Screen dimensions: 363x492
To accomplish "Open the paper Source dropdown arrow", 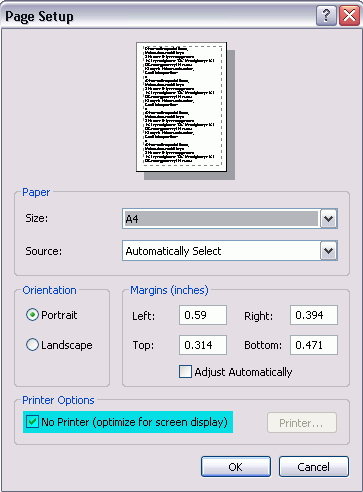I will 329,251.
